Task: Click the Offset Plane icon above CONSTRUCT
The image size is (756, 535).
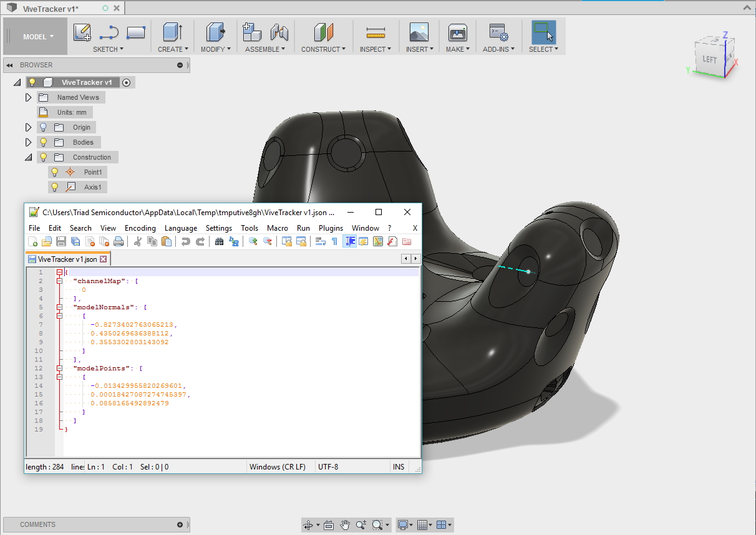Action: pos(324,32)
